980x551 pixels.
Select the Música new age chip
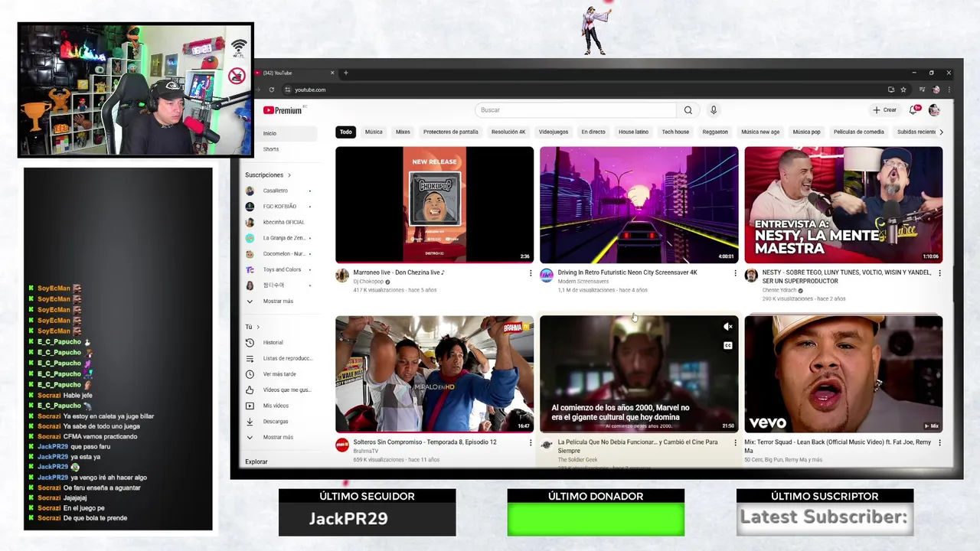tap(760, 132)
